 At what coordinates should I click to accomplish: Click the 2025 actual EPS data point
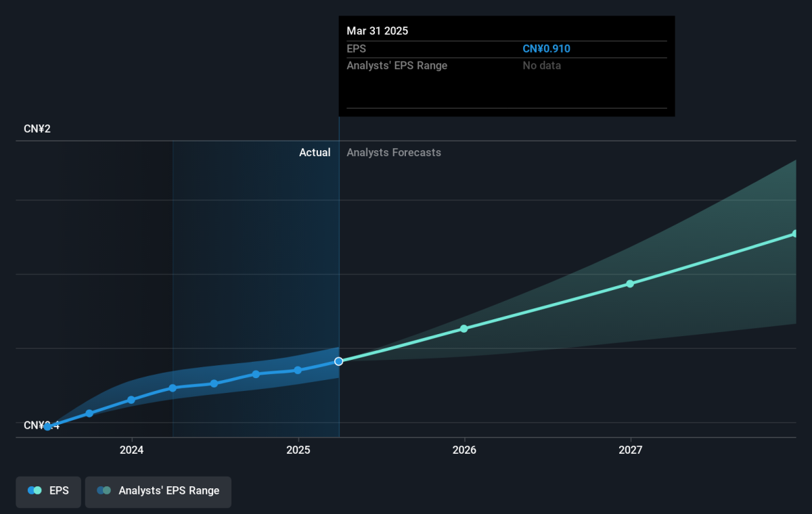pyautogui.click(x=298, y=370)
